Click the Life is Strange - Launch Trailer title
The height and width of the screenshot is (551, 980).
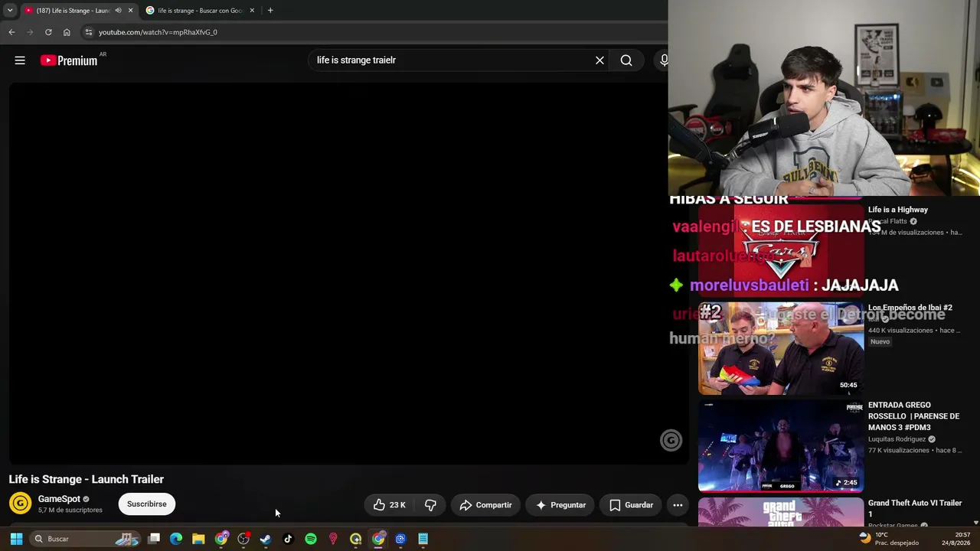coord(87,479)
